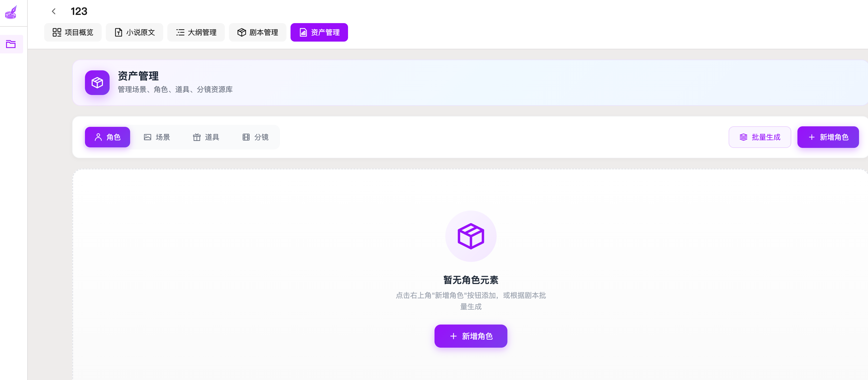868x380 pixels.
Task: Go back using the left chevron
Action: [54, 12]
